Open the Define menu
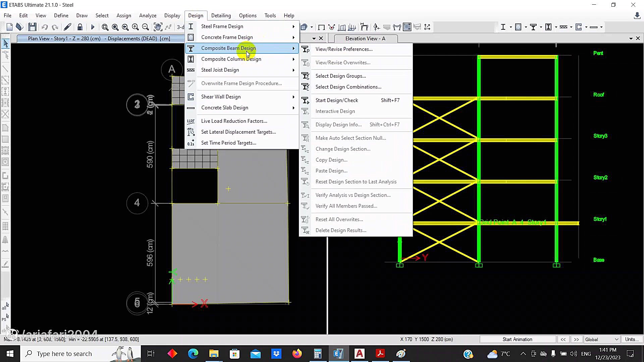The image size is (644, 362). pyautogui.click(x=61, y=15)
